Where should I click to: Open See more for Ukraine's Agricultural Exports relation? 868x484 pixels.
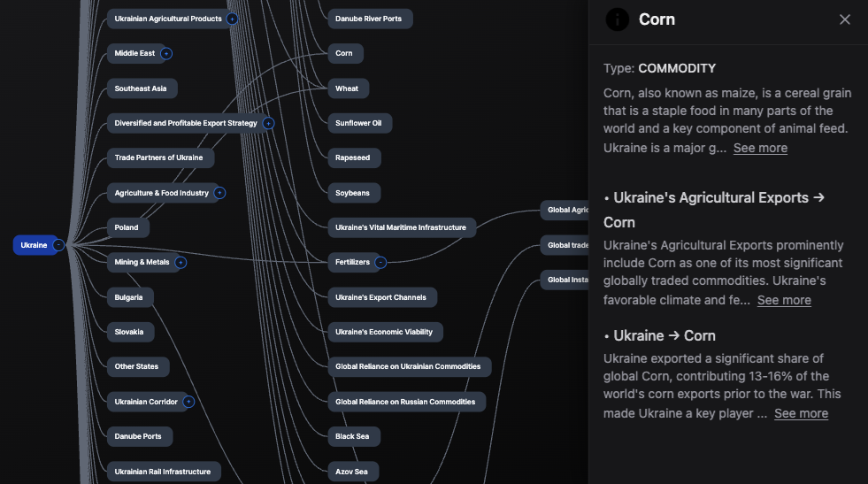point(784,300)
